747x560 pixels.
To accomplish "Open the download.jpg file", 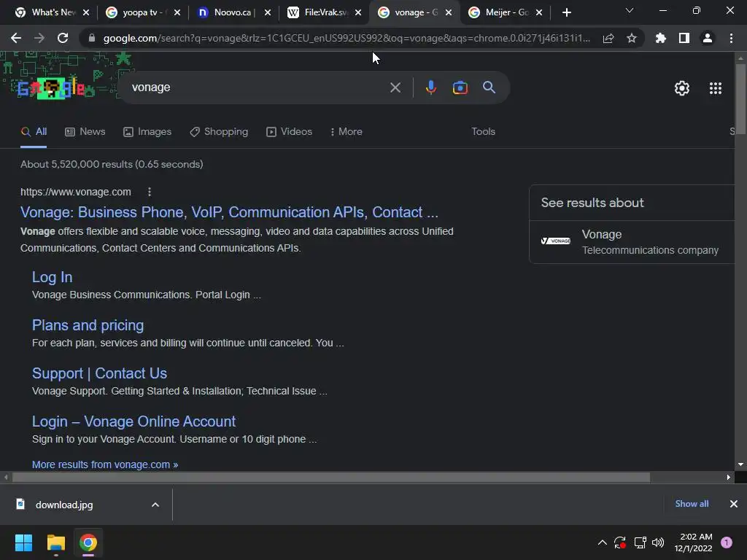I will point(64,505).
